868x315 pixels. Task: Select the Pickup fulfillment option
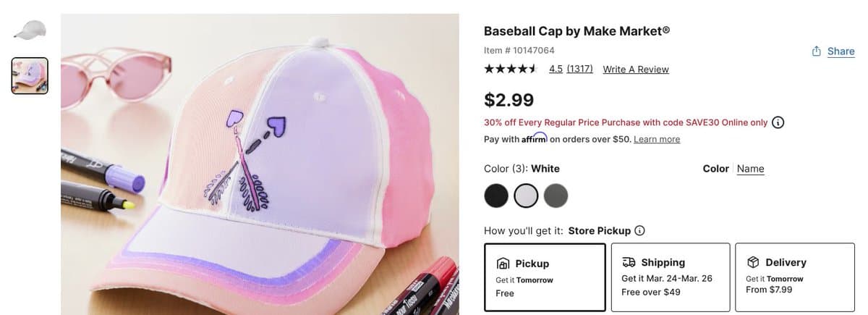point(545,277)
